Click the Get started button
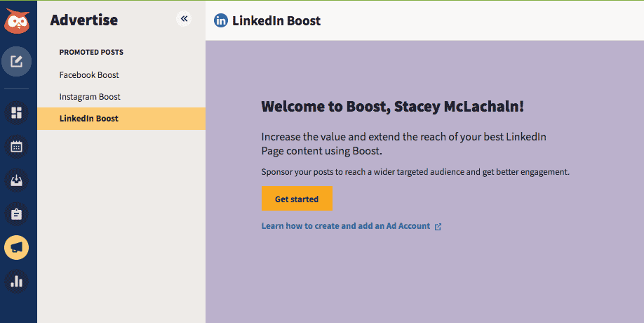Screen dimensions: 644x323 (297, 199)
